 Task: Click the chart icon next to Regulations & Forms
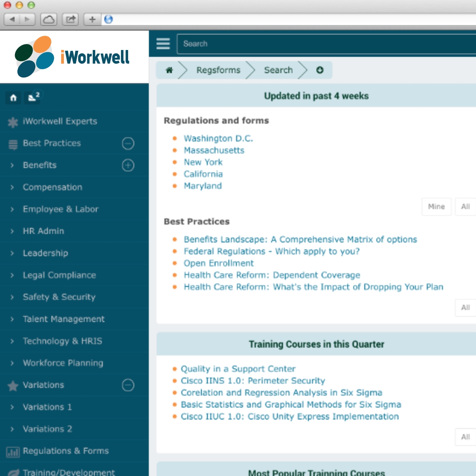13,451
